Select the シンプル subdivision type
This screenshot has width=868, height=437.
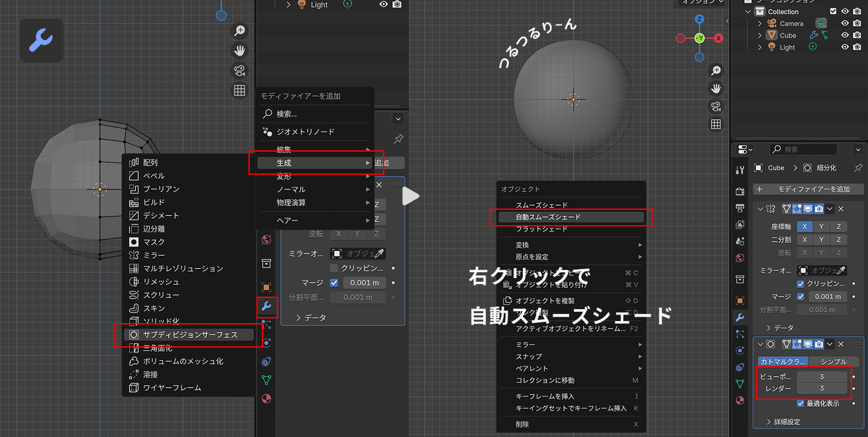click(834, 362)
